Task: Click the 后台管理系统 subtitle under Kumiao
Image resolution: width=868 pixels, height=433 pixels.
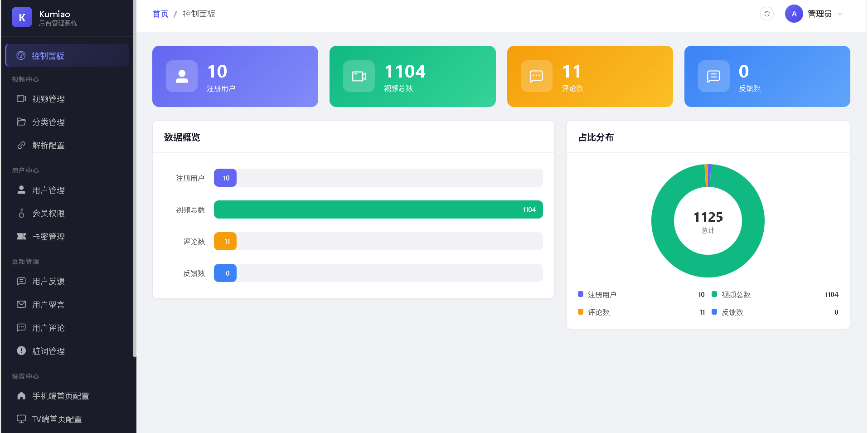Action: (58, 23)
